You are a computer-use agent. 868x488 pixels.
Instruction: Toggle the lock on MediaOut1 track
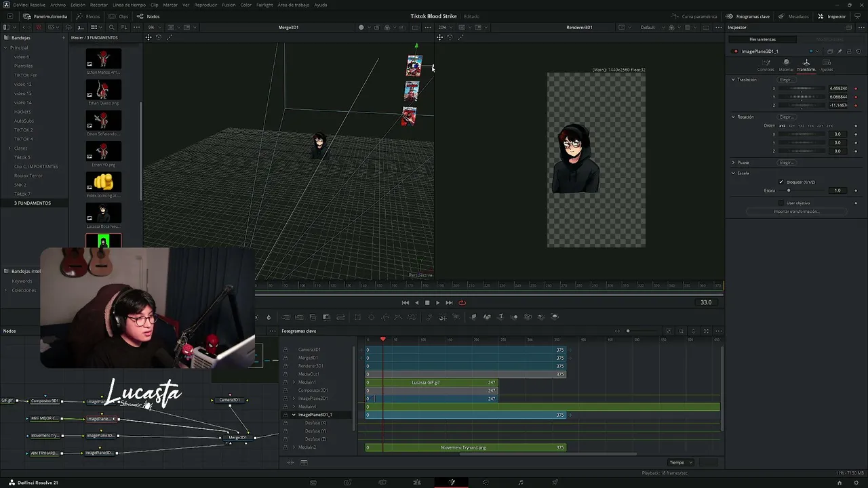pos(285,374)
